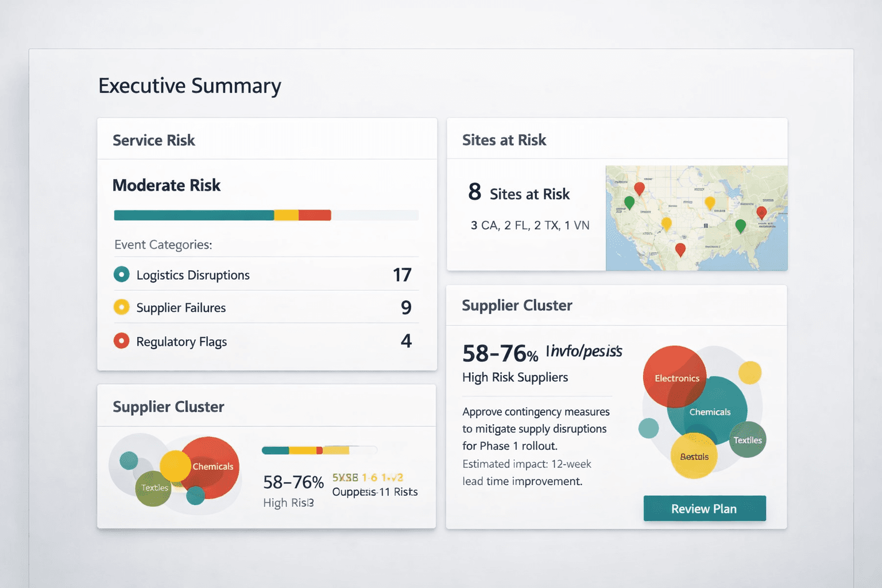Screen dimensions: 882x588
Task: Click the 3 CA, 2 FL location breakdown text
Action: tap(530, 225)
